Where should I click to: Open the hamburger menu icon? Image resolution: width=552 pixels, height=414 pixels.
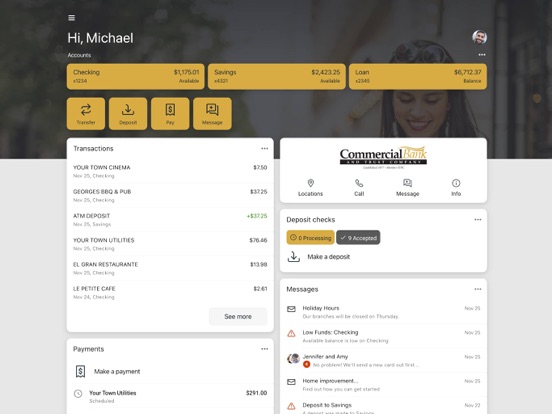[x=71, y=18]
